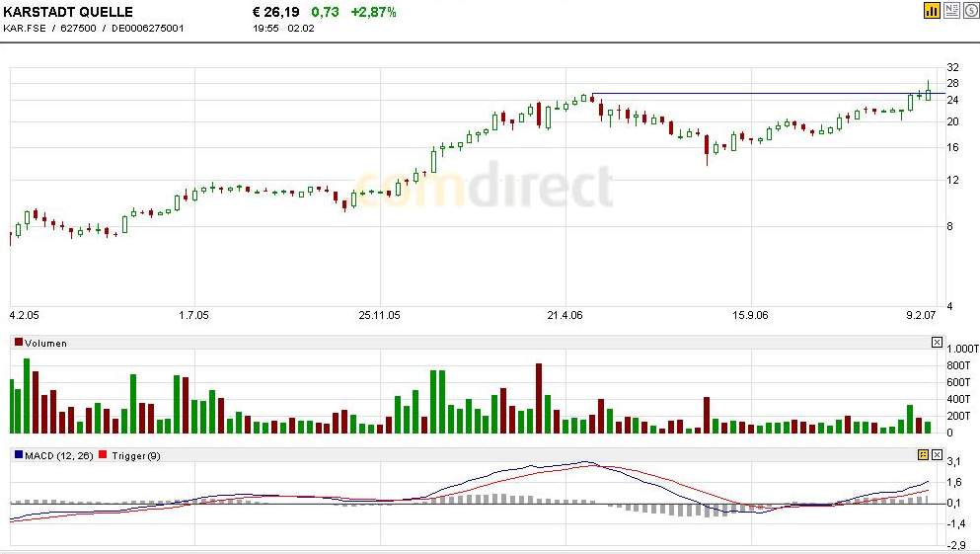The width and height of the screenshot is (980, 554).
Task: Click the 21.4.06 date axis label
Action: [565, 315]
